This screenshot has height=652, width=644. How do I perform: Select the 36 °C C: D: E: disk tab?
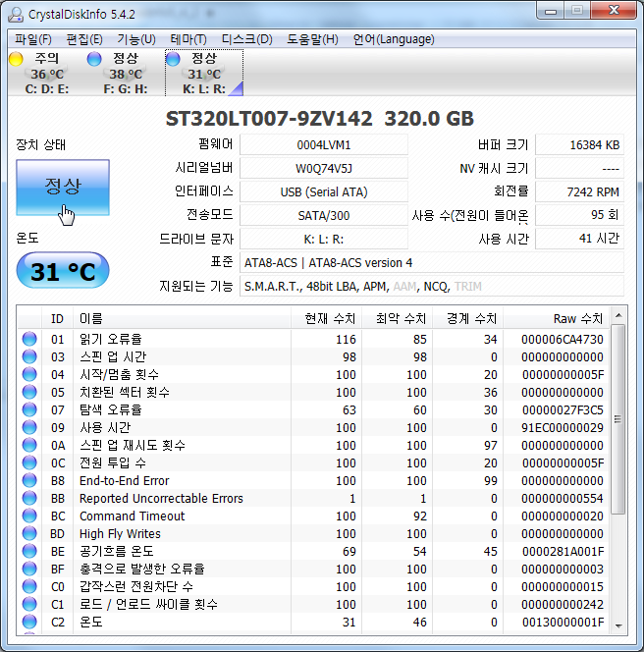click(x=47, y=73)
